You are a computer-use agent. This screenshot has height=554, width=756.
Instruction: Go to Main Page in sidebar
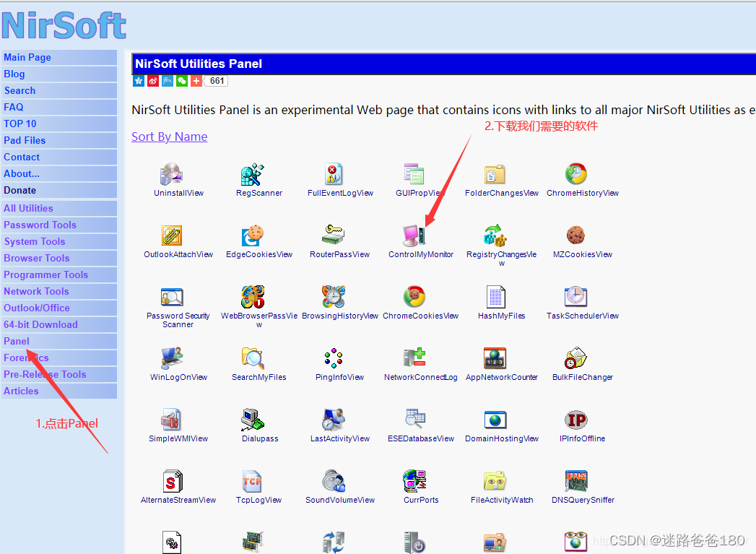pos(58,57)
